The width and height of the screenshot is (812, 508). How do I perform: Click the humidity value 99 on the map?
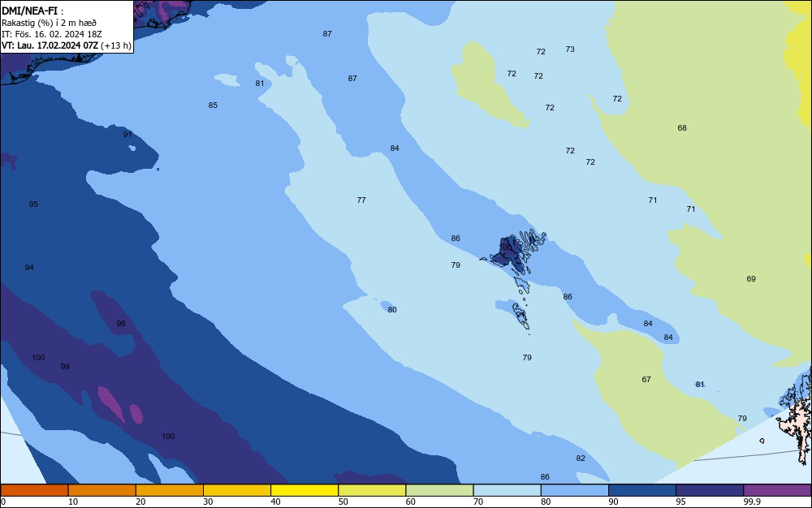click(65, 366)
